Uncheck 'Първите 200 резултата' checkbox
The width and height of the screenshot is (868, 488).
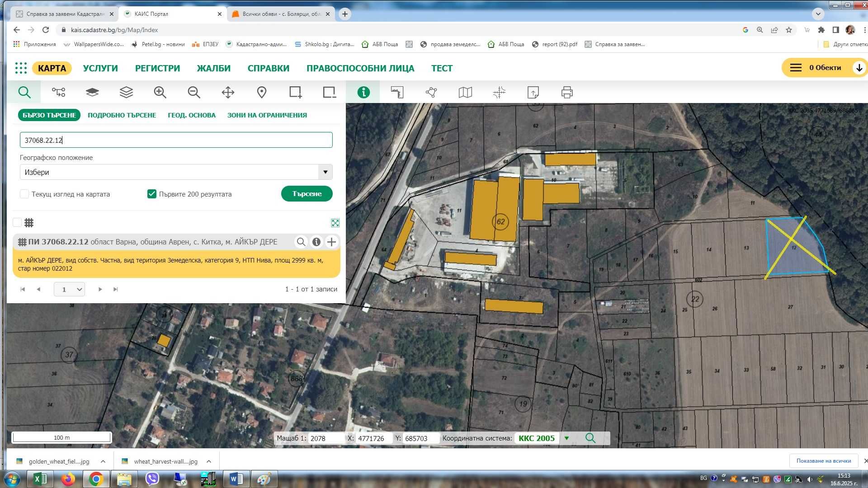pos(152,194)
